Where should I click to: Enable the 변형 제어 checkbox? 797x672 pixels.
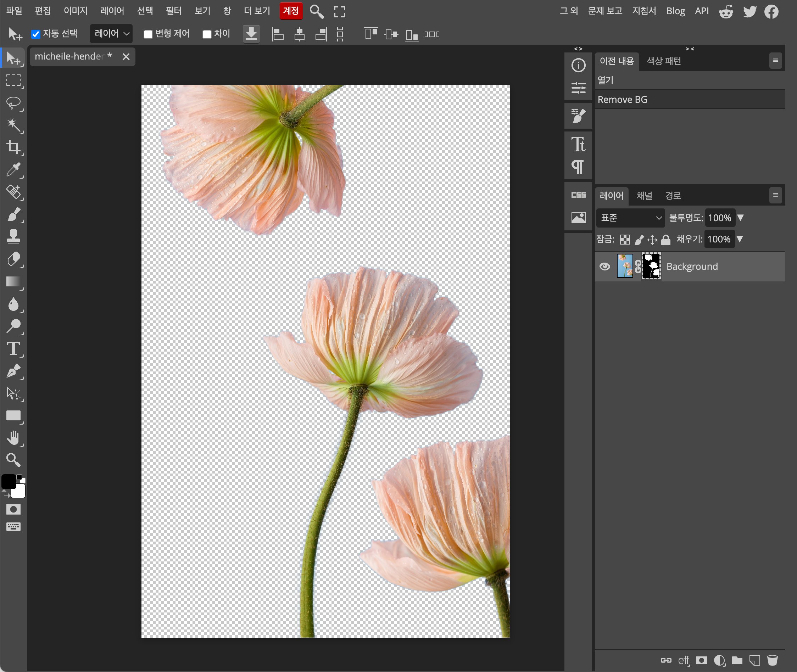[x=148, y=34]
